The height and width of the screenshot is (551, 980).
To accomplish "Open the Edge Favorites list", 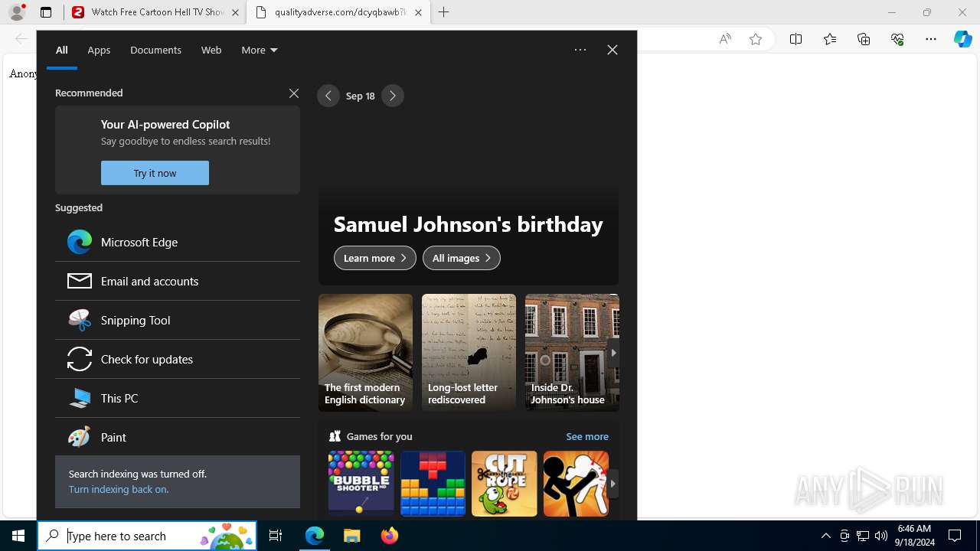I will (x=830, y=39).
